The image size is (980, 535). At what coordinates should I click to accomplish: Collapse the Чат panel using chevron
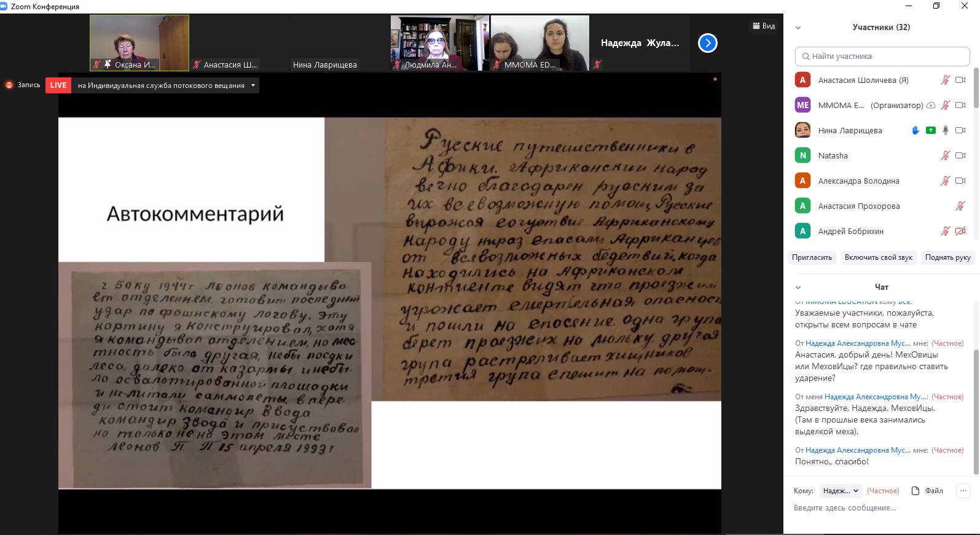(798, 287)
